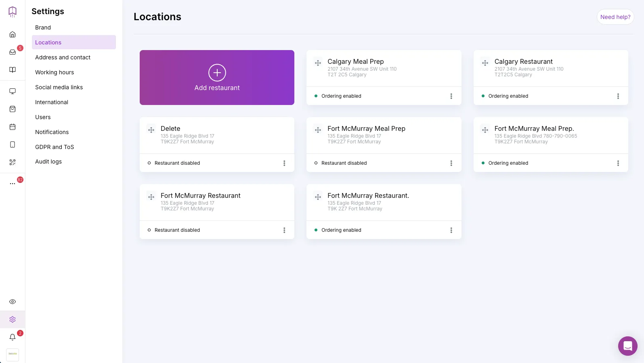The height and width of the screenshot is (363, 644).
Task: Open the Home icon in left rail
Action: 13,34
